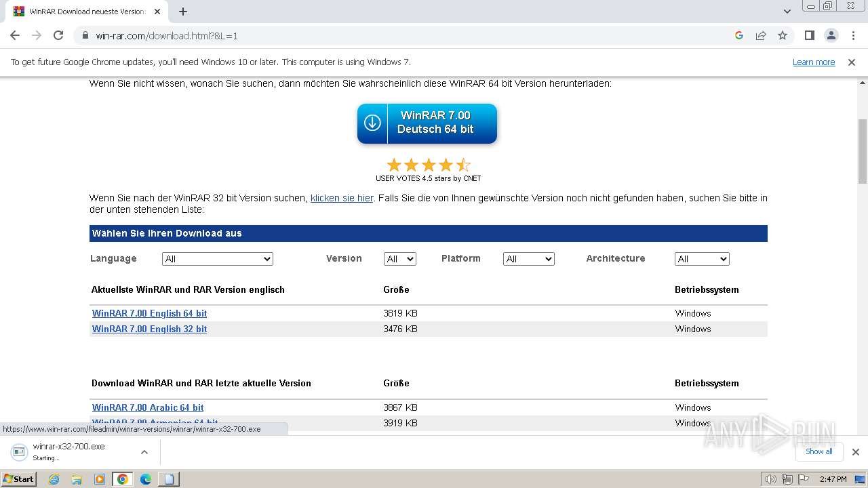Click the Learn more link
The width and height of the screenshot is (868, 488).
point(814,62)
